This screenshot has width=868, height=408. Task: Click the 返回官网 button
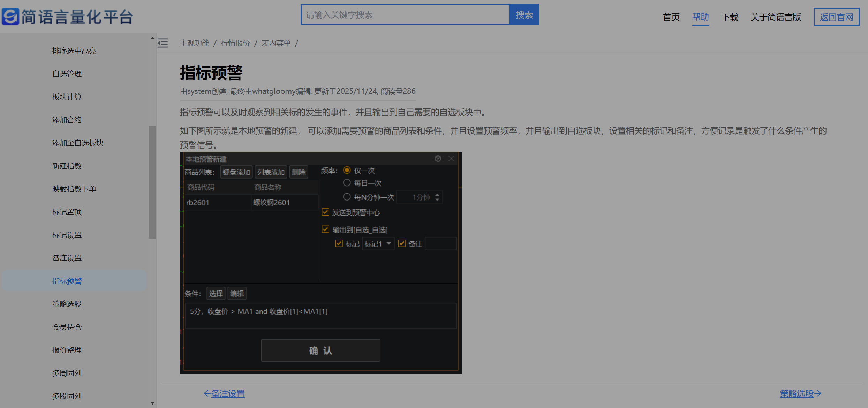point(836,17)
